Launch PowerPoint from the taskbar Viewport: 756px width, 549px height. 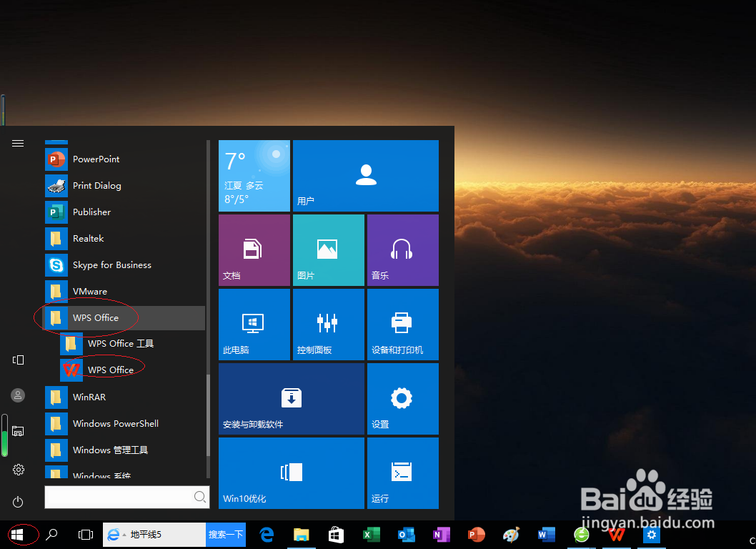click(x=477, y=535)
